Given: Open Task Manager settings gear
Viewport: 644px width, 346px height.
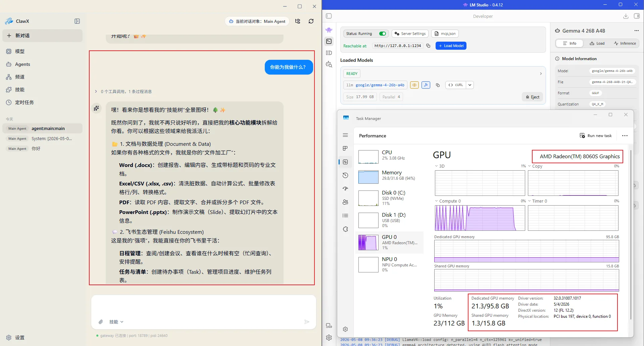Looking at the screenshot, I should 345,329.
